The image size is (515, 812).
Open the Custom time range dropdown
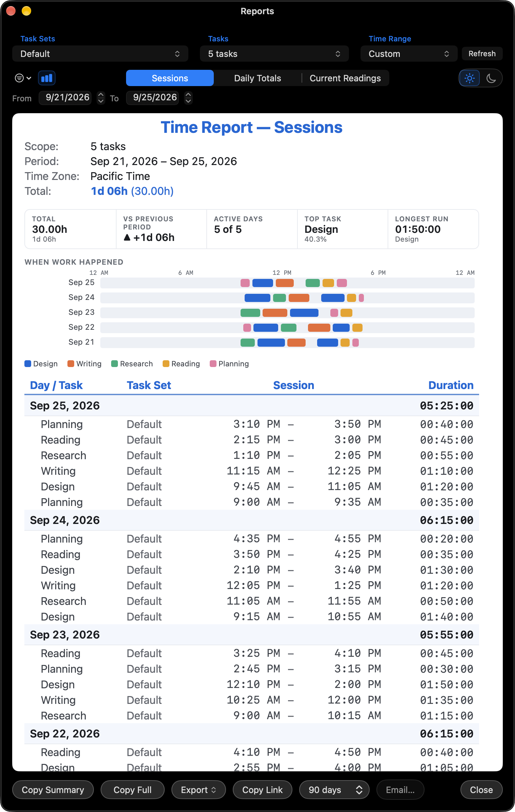point(409,54)
